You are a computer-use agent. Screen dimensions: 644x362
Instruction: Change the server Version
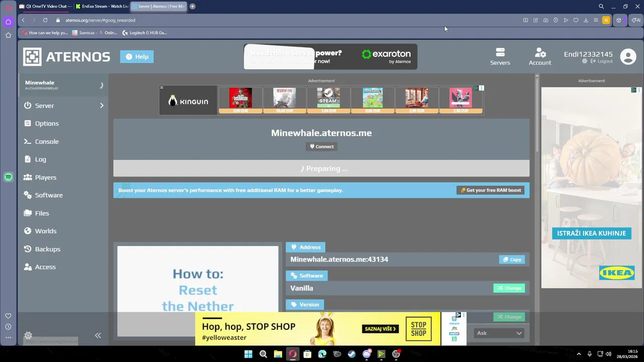(x=509, y=316)
